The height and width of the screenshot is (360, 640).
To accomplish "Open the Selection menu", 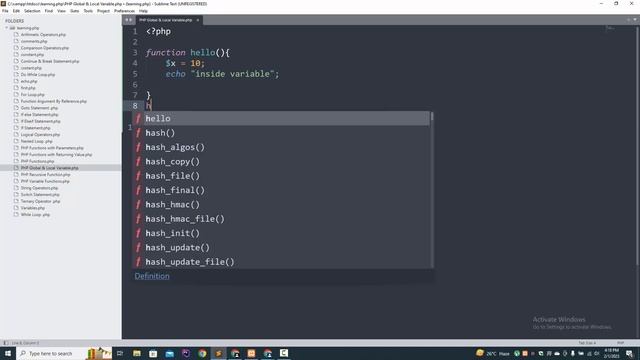I will pos(32,11).
